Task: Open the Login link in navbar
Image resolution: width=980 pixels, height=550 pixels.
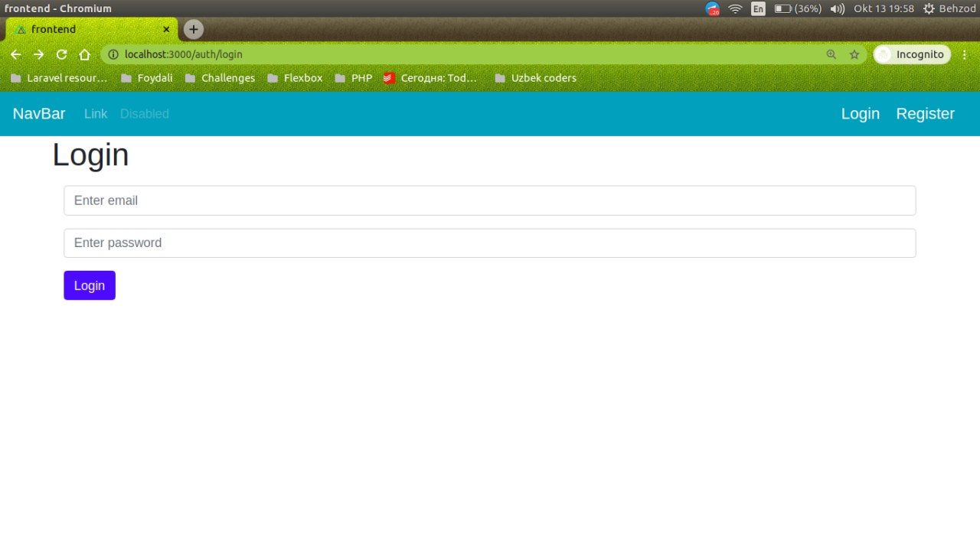Action: click(861, 114)
